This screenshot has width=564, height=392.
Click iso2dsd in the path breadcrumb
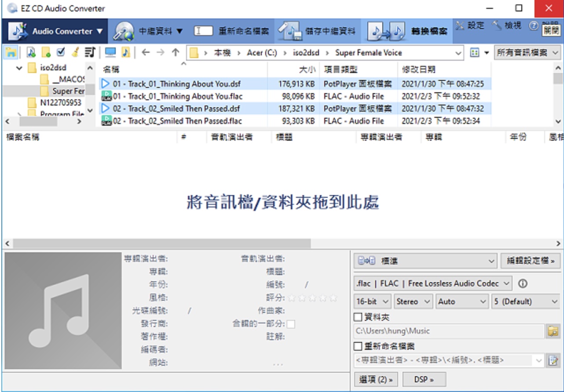307,53
